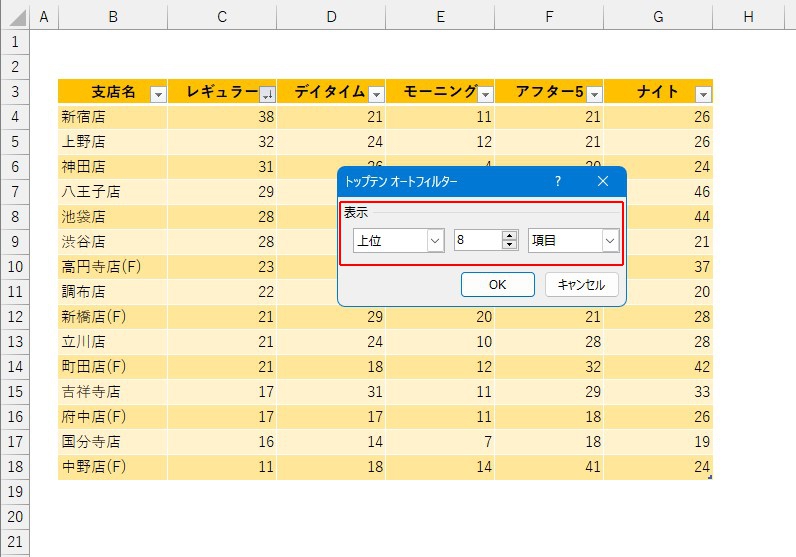Open filter arrow on アフター5 header

pos(593,94)
